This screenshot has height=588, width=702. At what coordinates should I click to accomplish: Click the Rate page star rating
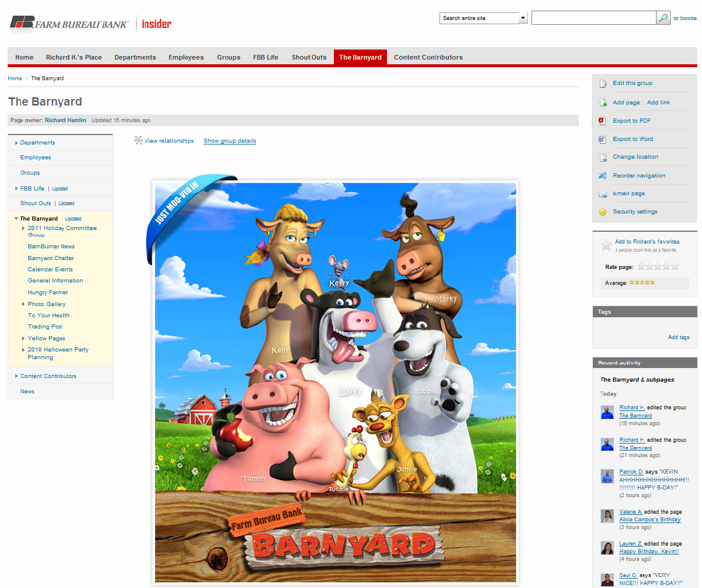(x=658, y=267)
